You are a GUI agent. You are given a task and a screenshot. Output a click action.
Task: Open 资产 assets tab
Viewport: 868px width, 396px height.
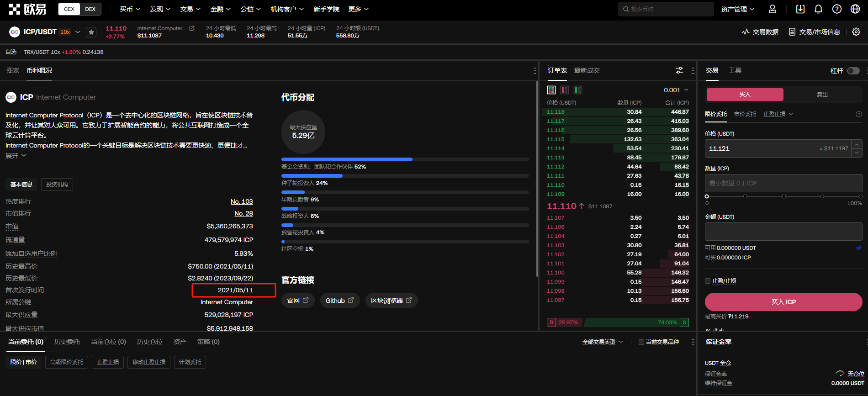click(180, 342)
